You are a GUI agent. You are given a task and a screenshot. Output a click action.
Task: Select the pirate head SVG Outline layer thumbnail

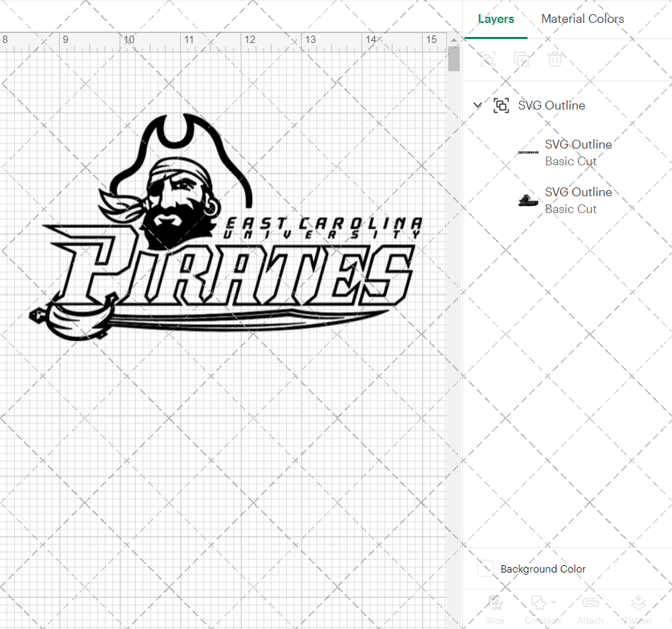(x=528, y=200)
